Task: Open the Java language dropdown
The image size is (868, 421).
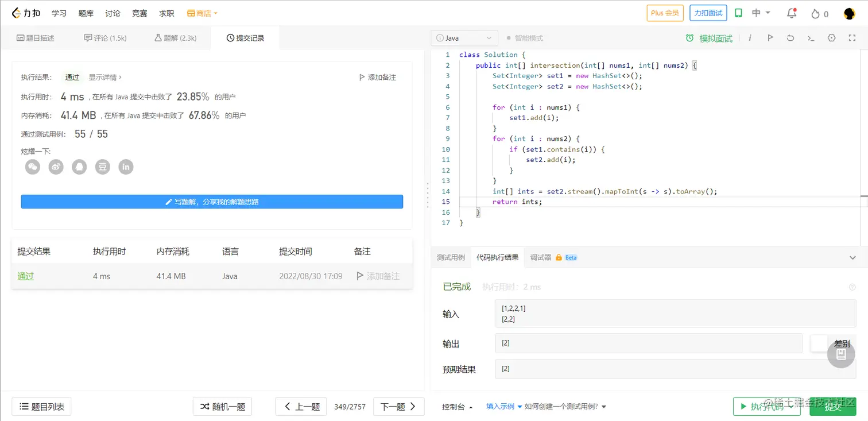Action: click(464, 38)
